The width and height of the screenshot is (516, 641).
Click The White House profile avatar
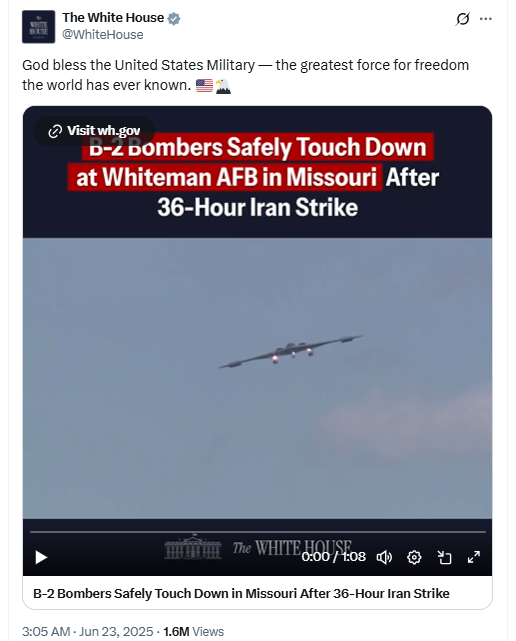pos(38,27)
